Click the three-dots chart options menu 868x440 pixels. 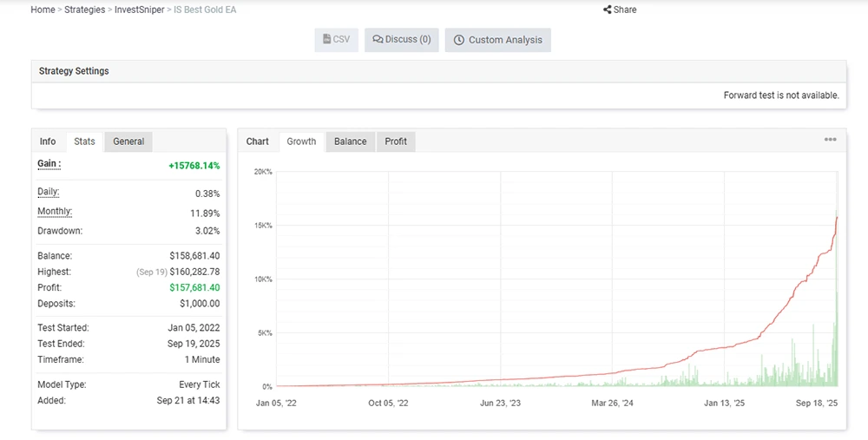pos(830,140)
